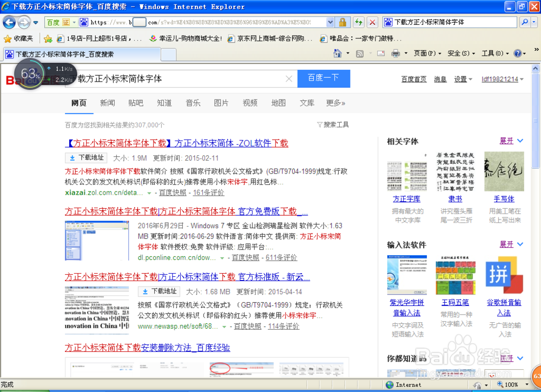Open the 官方免费版下载 result title

coord(186,211)
